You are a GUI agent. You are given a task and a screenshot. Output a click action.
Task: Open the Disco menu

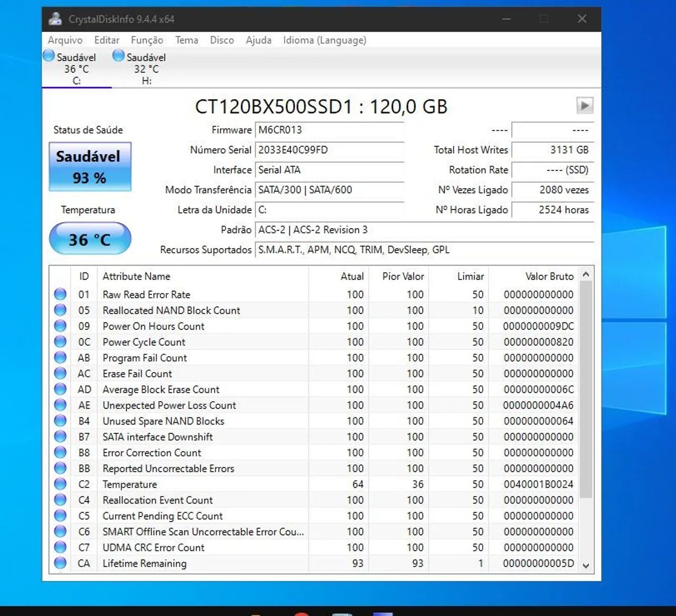pos(222,40)
